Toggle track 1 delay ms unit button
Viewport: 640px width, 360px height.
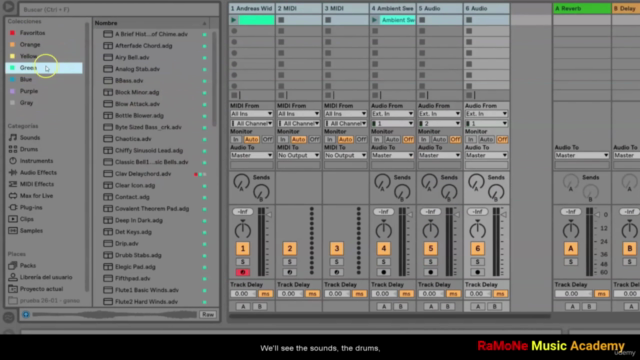(266, 294)
